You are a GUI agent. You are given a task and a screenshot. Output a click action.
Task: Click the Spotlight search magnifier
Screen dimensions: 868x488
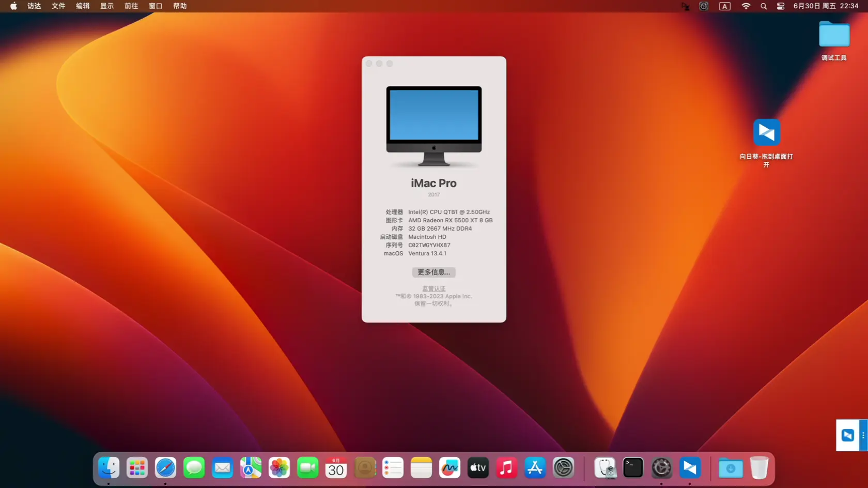click(763, 6)
